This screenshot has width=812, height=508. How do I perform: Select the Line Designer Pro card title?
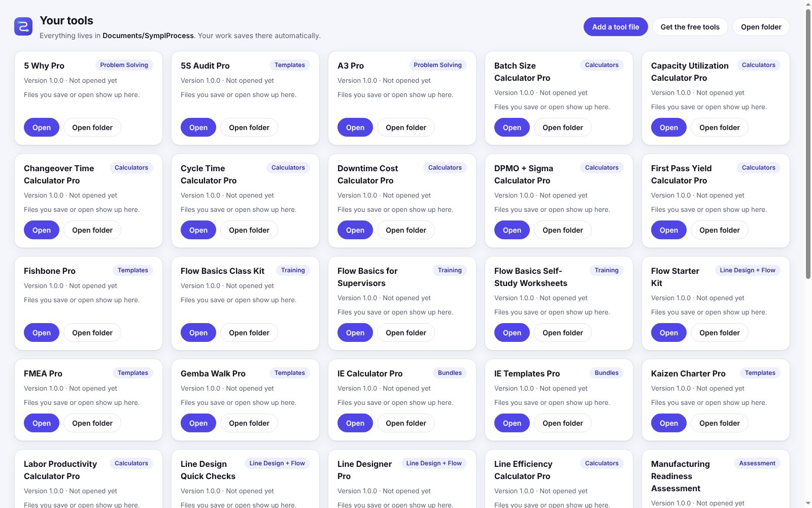tap(364, 470)
